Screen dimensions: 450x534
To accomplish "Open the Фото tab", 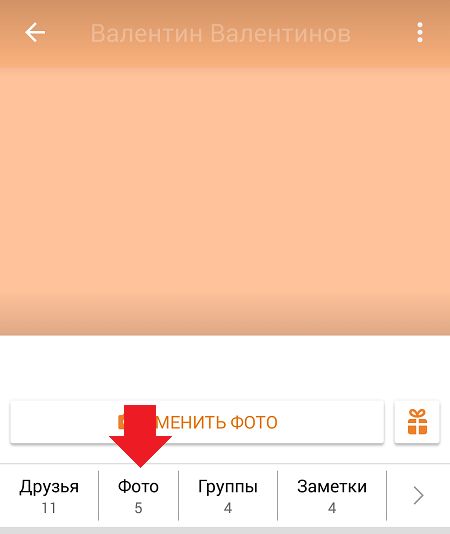I will (138, 496).
